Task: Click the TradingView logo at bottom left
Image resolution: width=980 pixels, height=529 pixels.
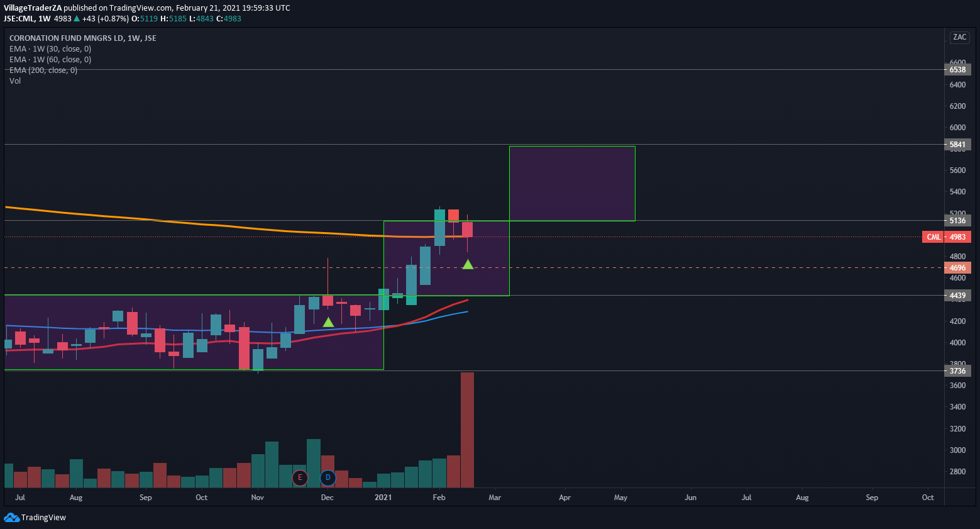Action: [35, 517]
